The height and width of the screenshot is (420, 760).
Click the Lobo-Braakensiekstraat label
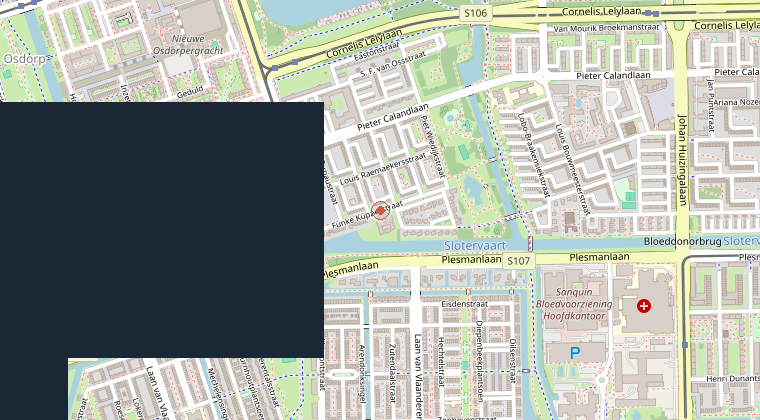[534, 155]
